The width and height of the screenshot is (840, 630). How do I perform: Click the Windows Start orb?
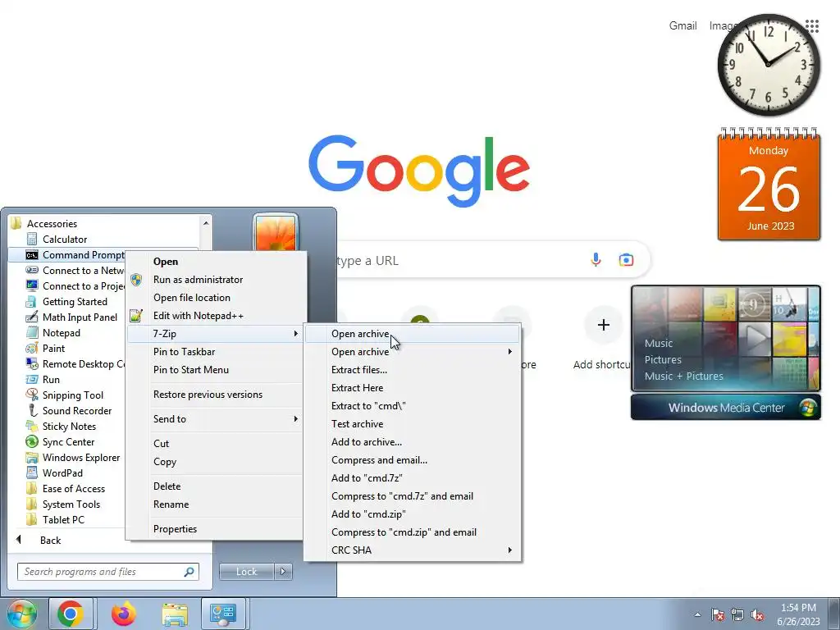tap(21, 614)
